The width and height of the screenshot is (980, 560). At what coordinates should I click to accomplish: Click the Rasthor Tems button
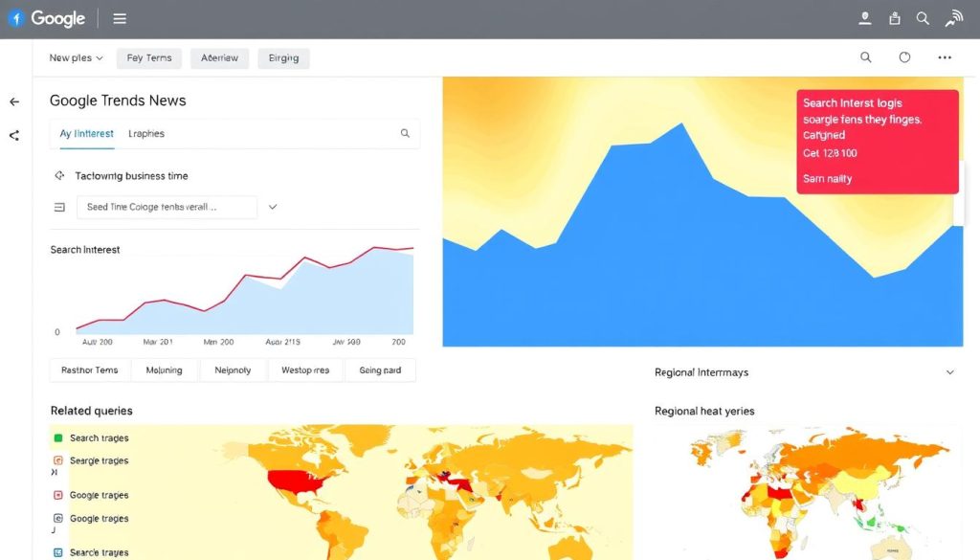pyautogui.click(x=89, y=370)
